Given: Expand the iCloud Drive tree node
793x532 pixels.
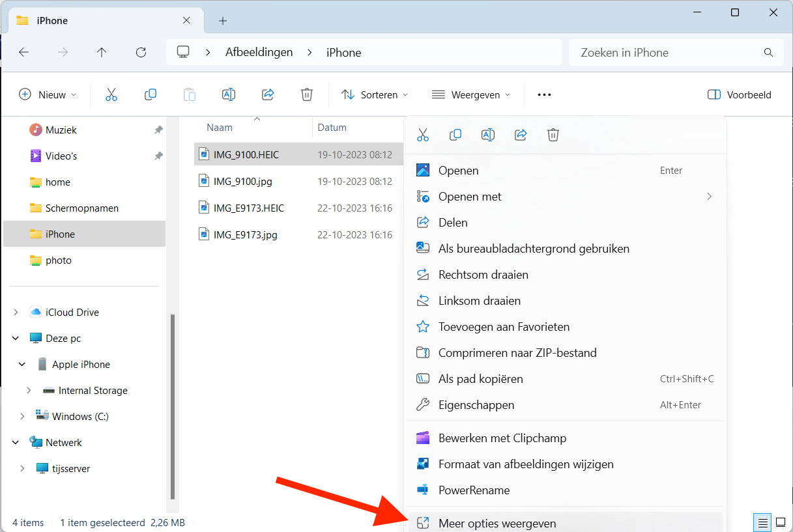Looking at the screenshot, I should (x=16, y=313).
